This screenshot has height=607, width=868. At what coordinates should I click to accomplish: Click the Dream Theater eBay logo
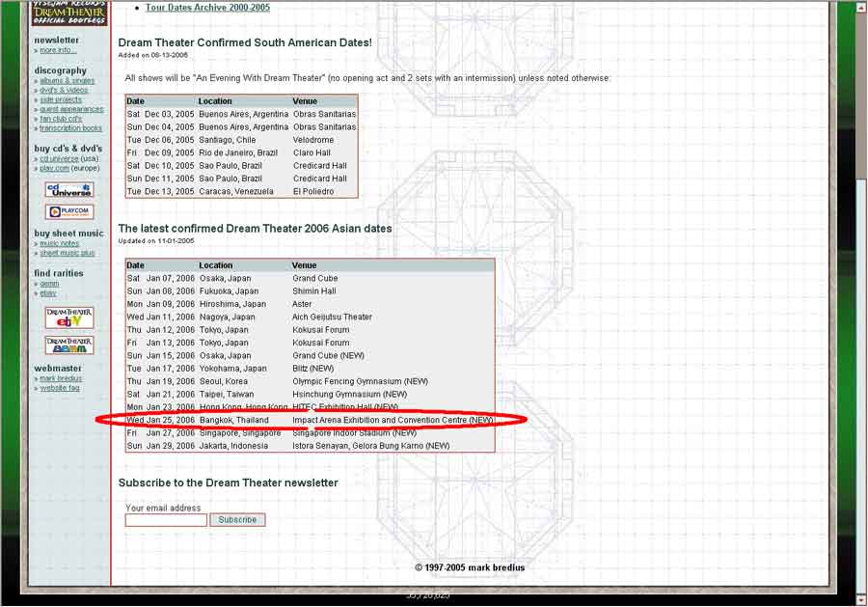tap(69, 317)
